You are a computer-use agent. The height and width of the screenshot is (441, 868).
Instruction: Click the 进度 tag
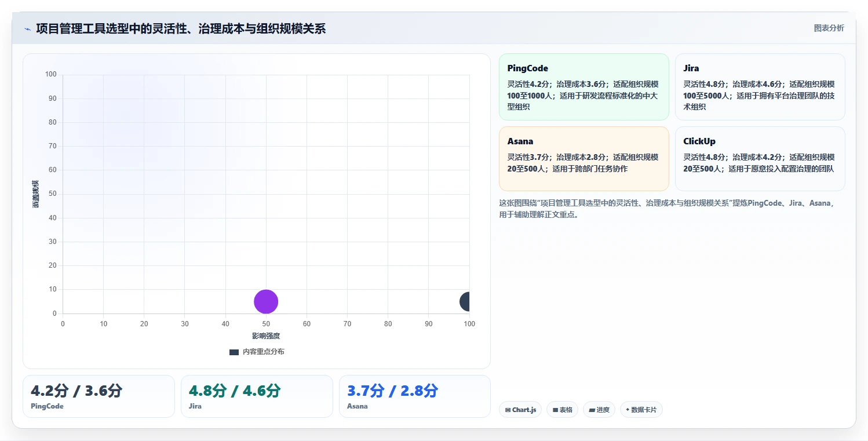tap(599, 410)
